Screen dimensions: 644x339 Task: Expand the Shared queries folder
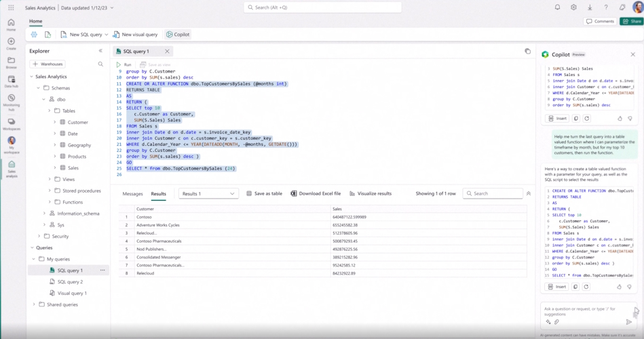tap(35, 304)
